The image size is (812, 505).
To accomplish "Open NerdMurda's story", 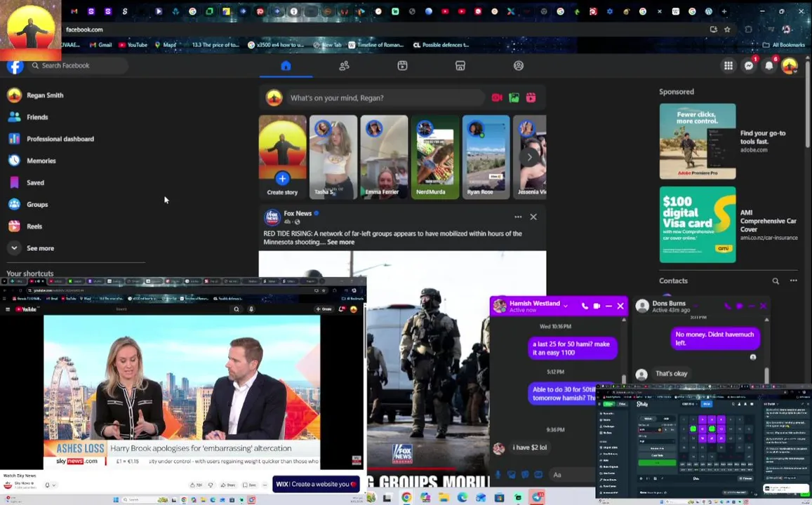I will [435, 157].
